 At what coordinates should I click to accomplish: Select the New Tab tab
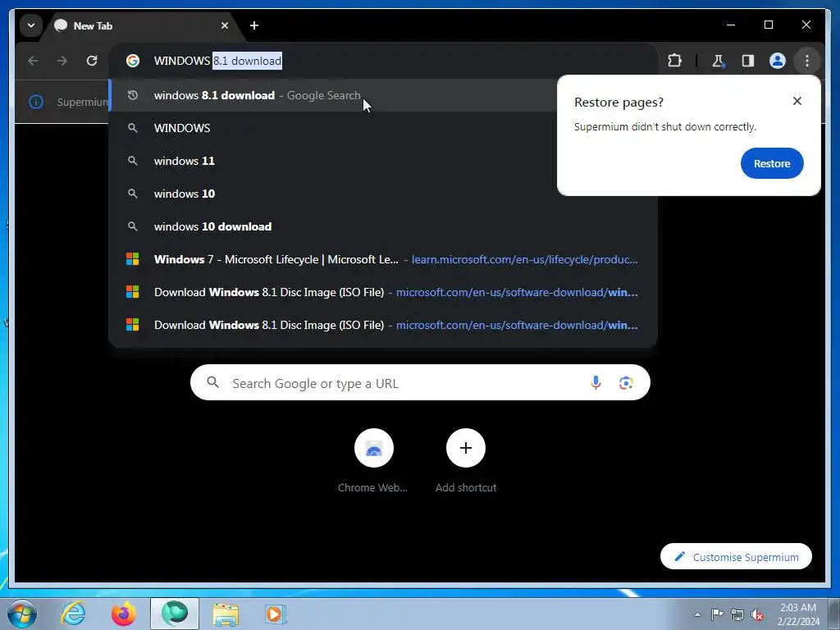click(x=143, y=25)
